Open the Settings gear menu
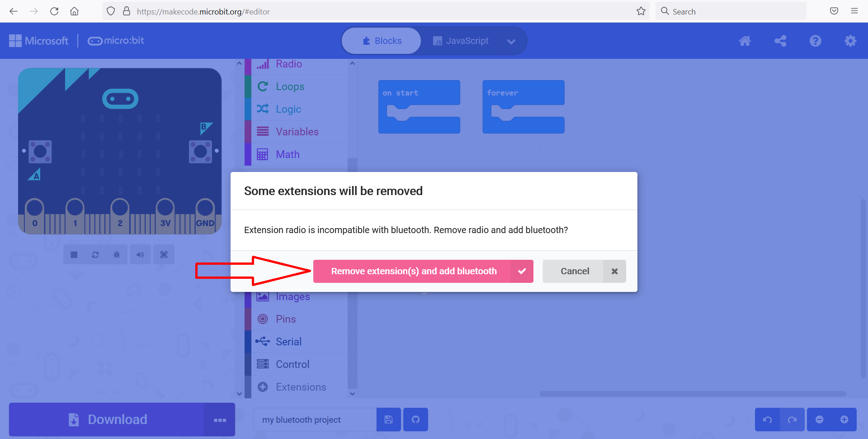Screen dimensions: 868x439 coord(850,41)
